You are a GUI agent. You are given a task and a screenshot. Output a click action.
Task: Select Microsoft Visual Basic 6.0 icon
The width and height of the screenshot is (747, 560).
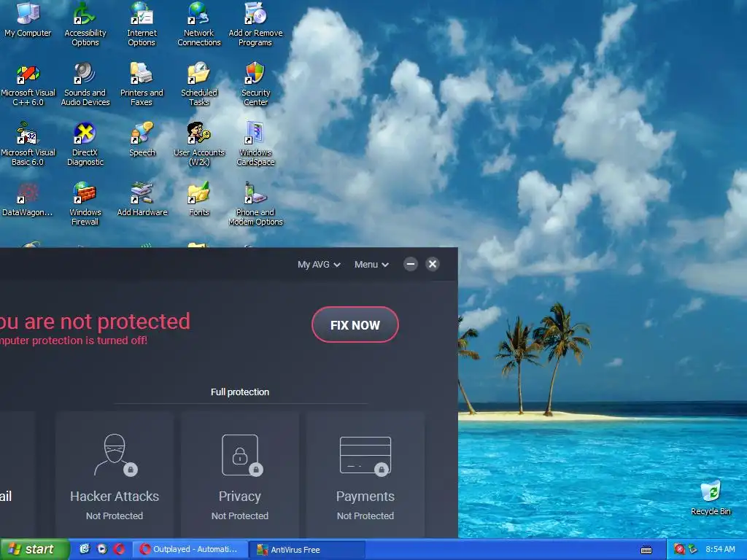point(28,145)
